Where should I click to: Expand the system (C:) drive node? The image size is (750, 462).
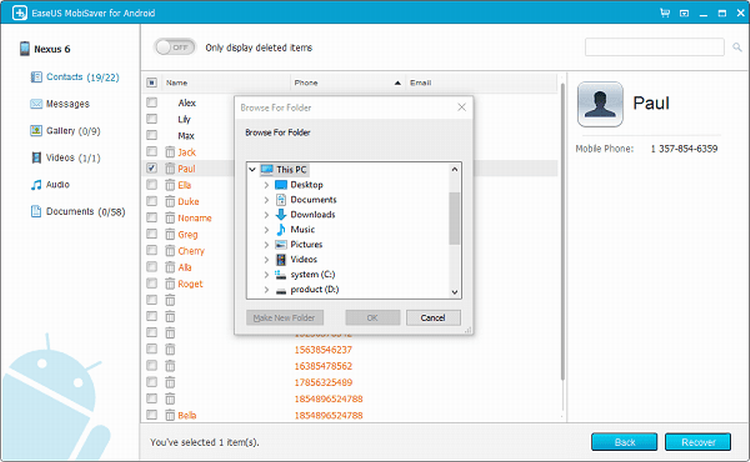pos(266,275)
